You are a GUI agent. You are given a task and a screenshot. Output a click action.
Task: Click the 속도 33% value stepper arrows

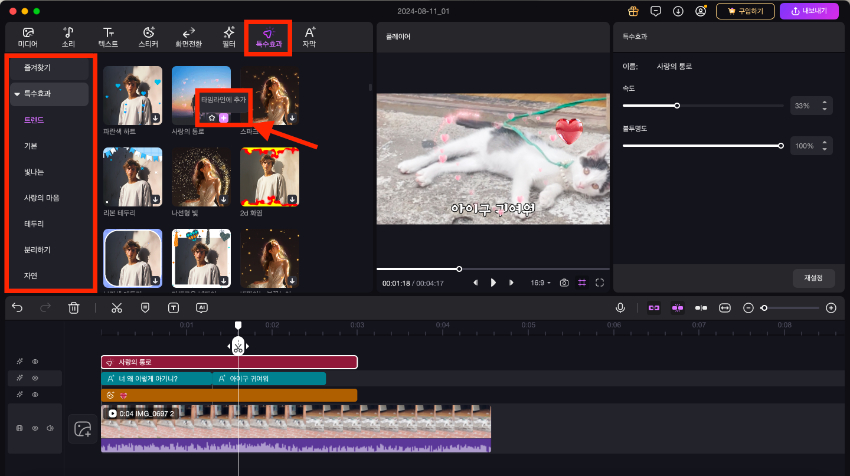(x=825, y=105)
